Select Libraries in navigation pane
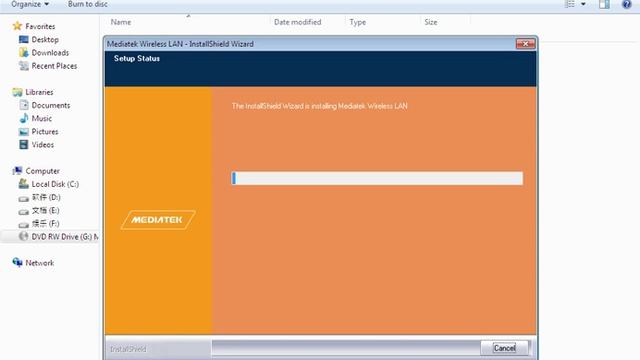640x360 pixels. point(39,92)
